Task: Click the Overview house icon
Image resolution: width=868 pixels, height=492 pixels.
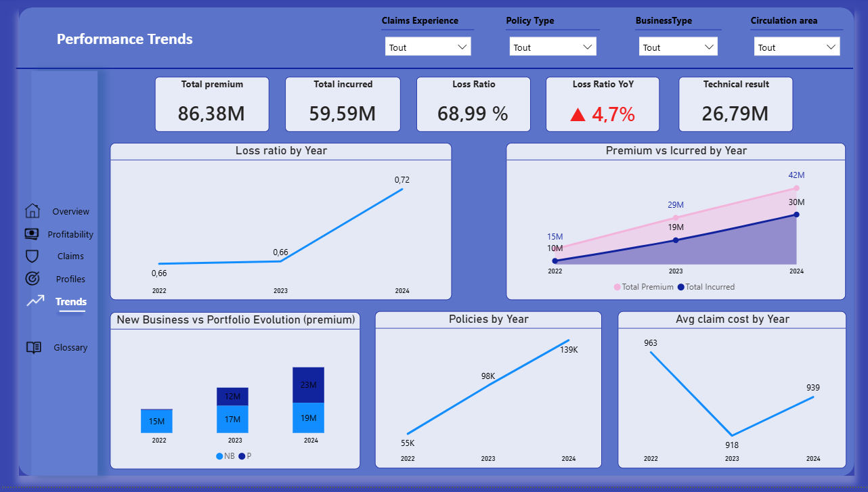Action: pyautogui.click(x=32, y=211)
